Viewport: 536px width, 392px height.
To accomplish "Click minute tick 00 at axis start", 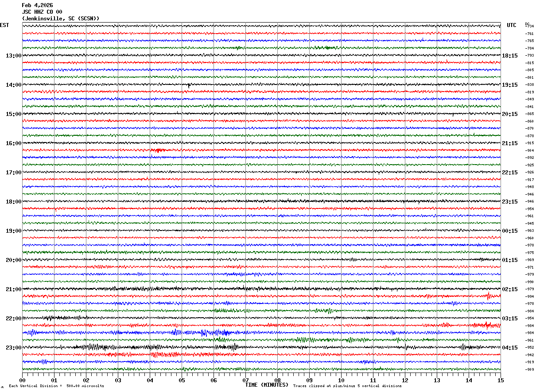I will [x=23, y=380].
